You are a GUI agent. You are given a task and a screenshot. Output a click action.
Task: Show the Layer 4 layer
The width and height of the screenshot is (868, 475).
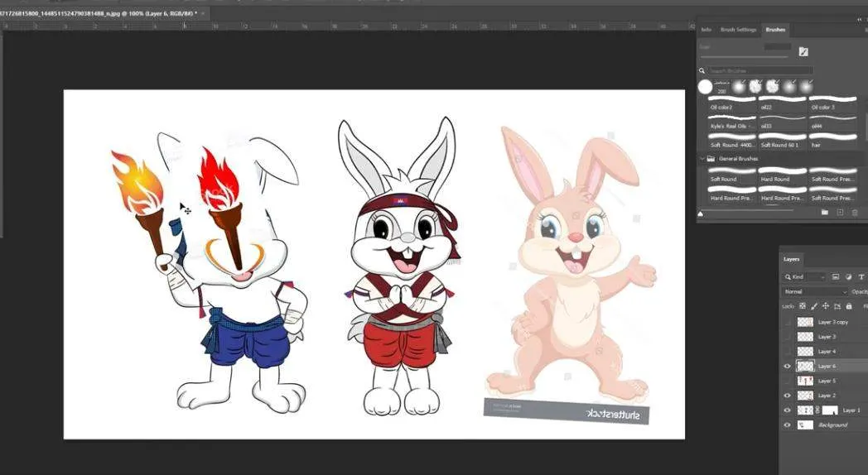(787, 351)
